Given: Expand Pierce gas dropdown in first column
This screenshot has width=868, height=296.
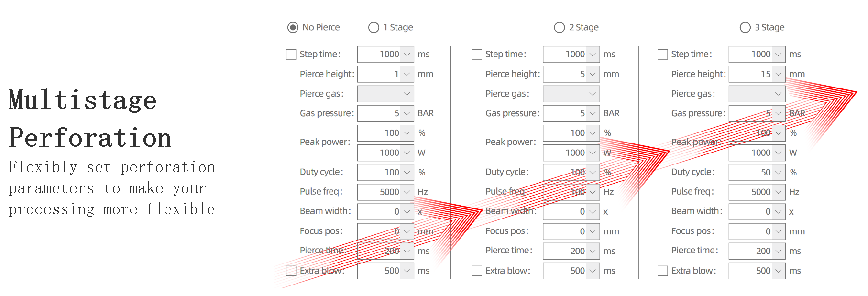Looking at the screenshot, I should click(407, 94).
